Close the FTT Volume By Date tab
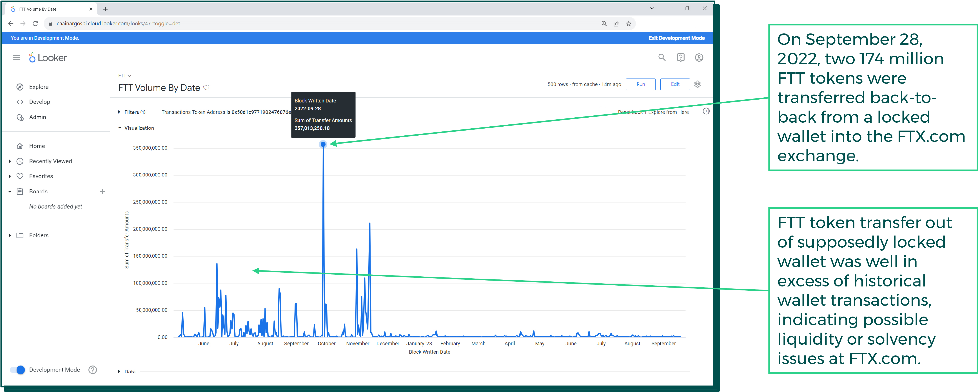This screenshot has width=980, height=392. (x=91, y=9)
